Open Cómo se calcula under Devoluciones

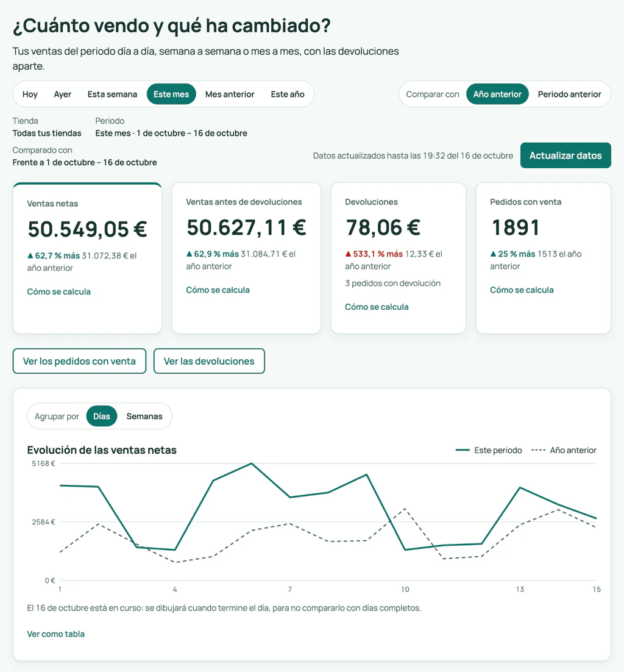tap(377, 307)
